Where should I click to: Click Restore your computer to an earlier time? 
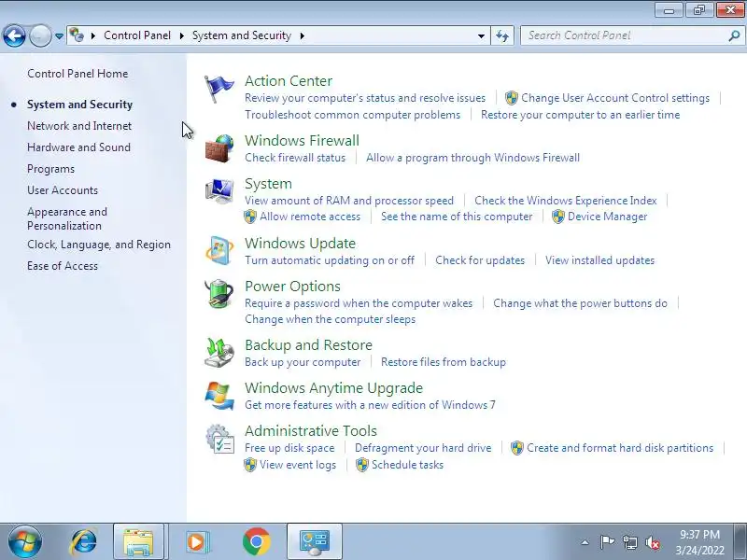click(x=580, y=115)
